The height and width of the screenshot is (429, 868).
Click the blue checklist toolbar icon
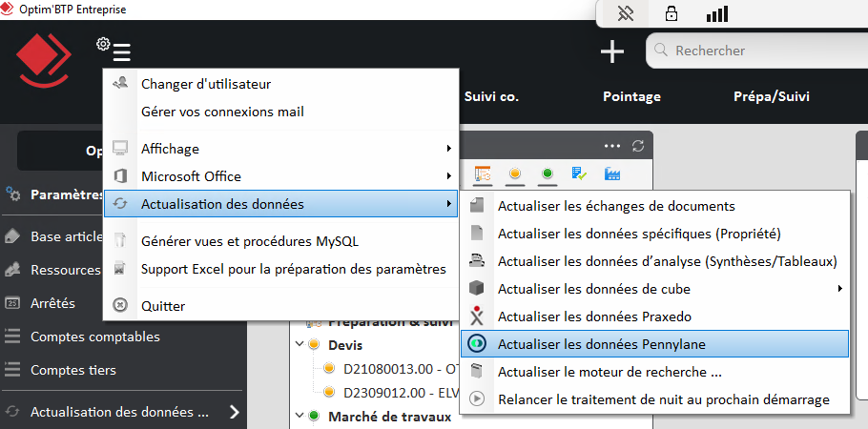click(x=580, y=174)
